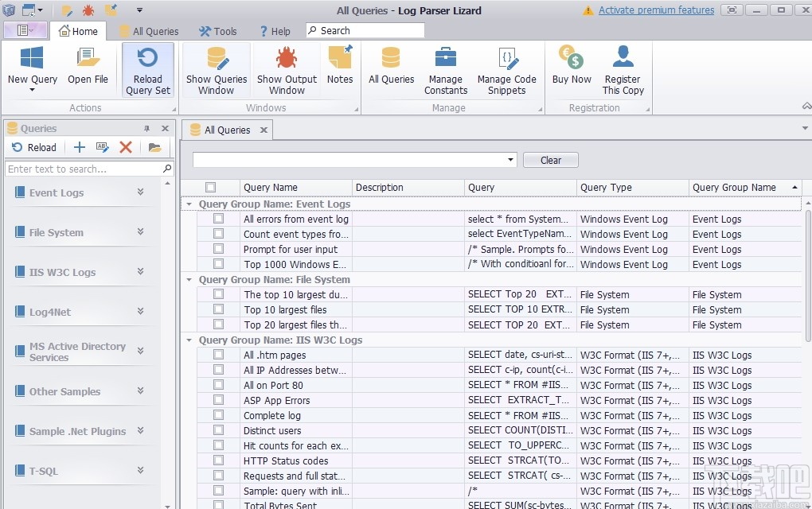The height and width of the screenshot is (509, 812).
Task: Switch to All Queries ribbon tab
Action: coord(149,31)
